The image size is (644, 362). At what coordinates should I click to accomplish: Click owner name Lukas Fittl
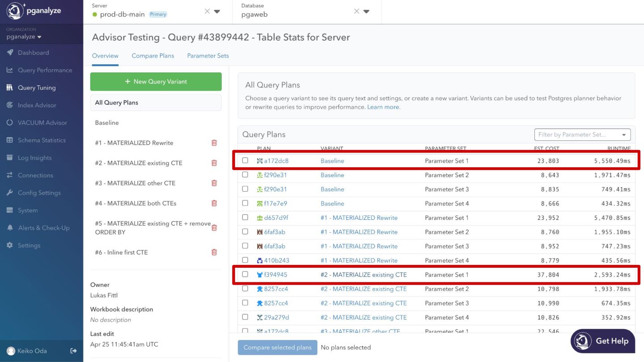tap(104, 295)
